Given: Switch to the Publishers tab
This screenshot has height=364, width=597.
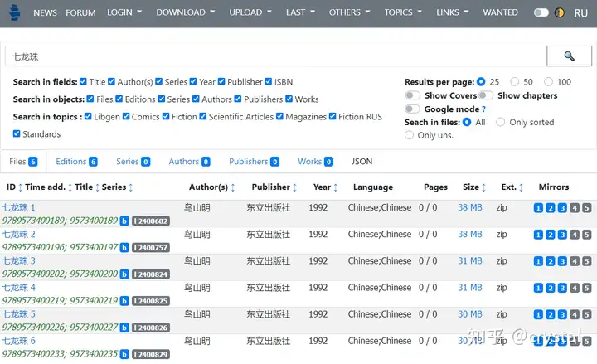Looking at the screenshot, I should [254, 162].
